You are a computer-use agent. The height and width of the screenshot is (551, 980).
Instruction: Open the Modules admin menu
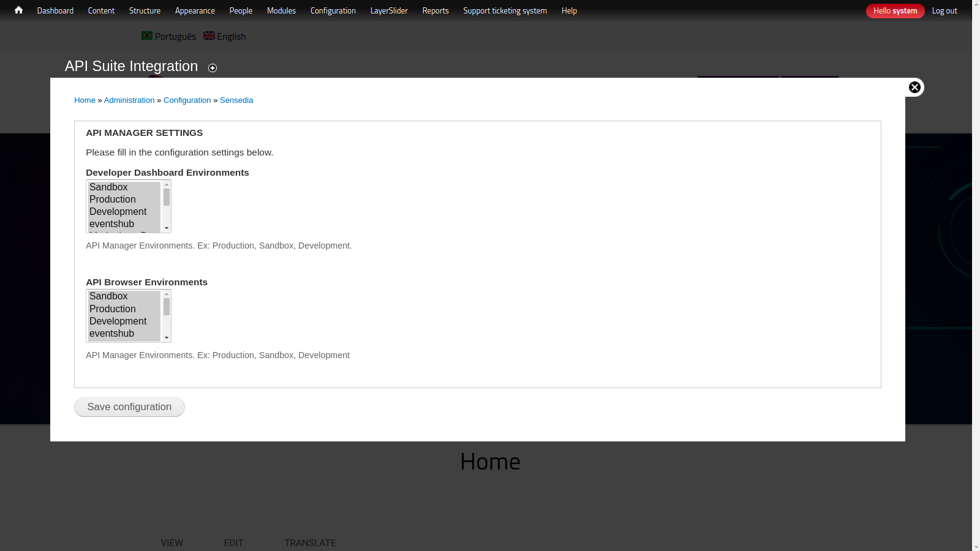pos(281,10)
